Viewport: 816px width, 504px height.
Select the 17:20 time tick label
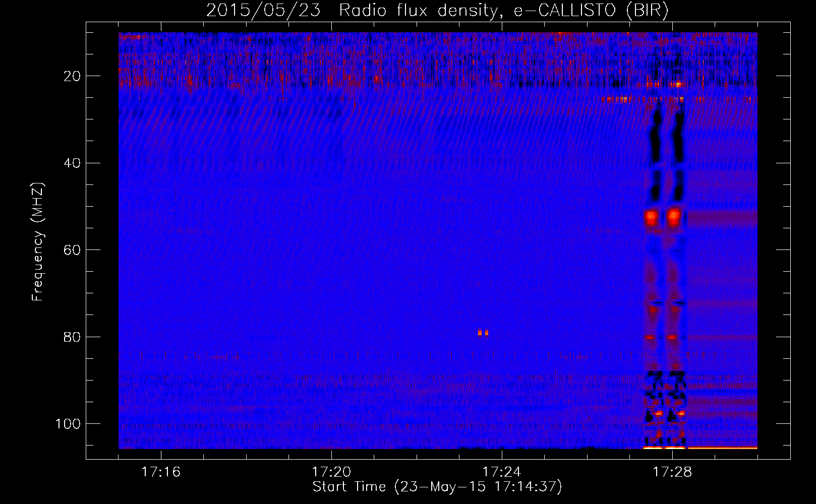pyautogui.click(x=331, y=472)
